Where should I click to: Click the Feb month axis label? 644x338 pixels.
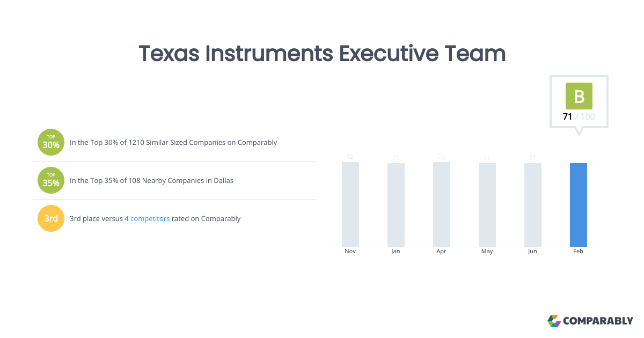[578, 251]
